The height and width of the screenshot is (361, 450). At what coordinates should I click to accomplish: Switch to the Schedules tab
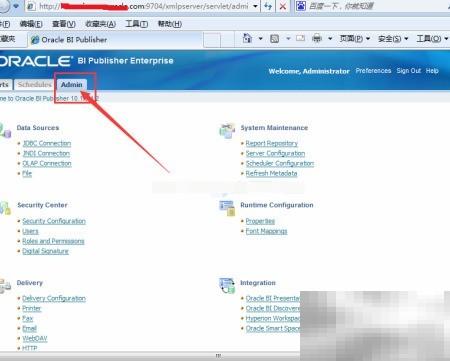coord(34,85)
